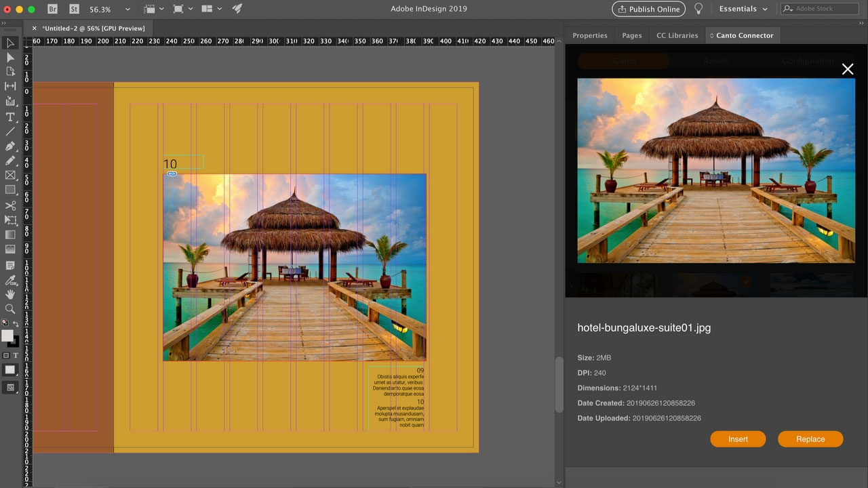Activate the Zoom tool
The image size is (868, 488).
pyautogui.click(x=9, y=308)
